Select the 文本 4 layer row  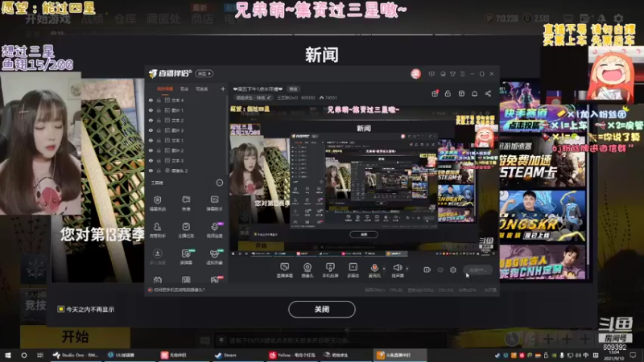187,100
